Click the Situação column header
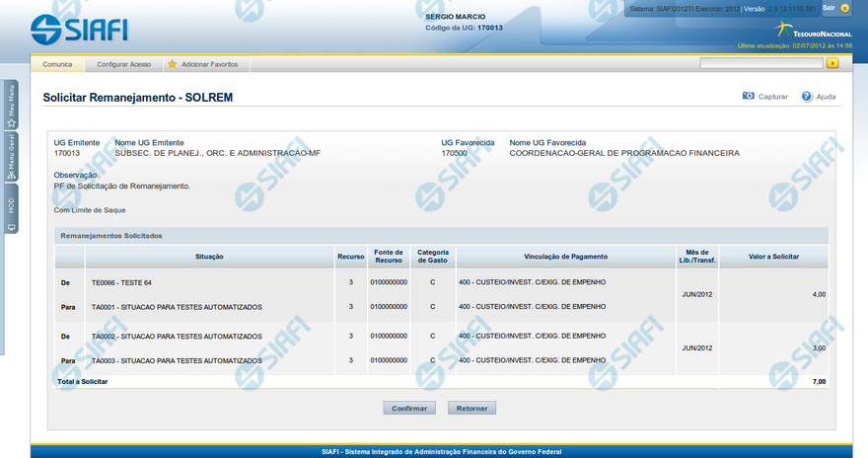The width and height of the screenshot is (868, 458). (209, 257)
